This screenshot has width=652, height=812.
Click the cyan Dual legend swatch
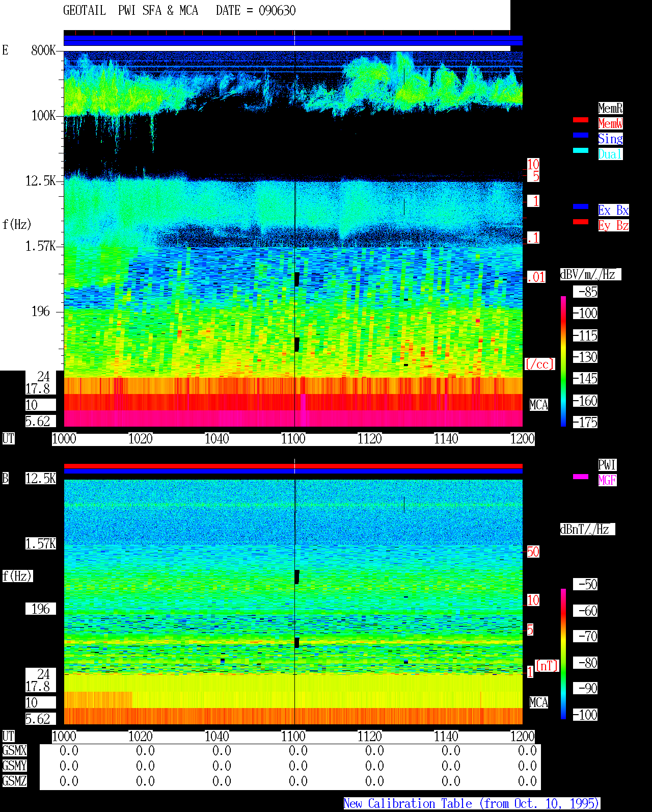[581, 150]
